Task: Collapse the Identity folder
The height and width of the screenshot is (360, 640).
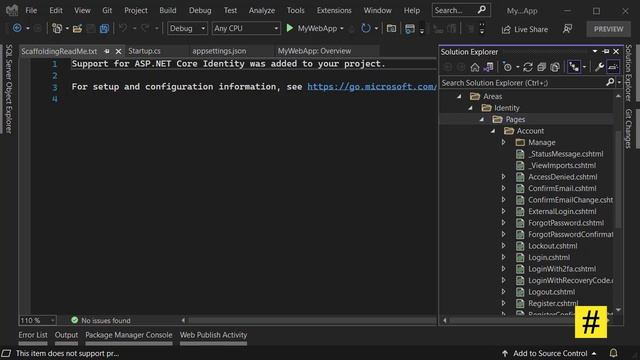Action: pos(471,108)
